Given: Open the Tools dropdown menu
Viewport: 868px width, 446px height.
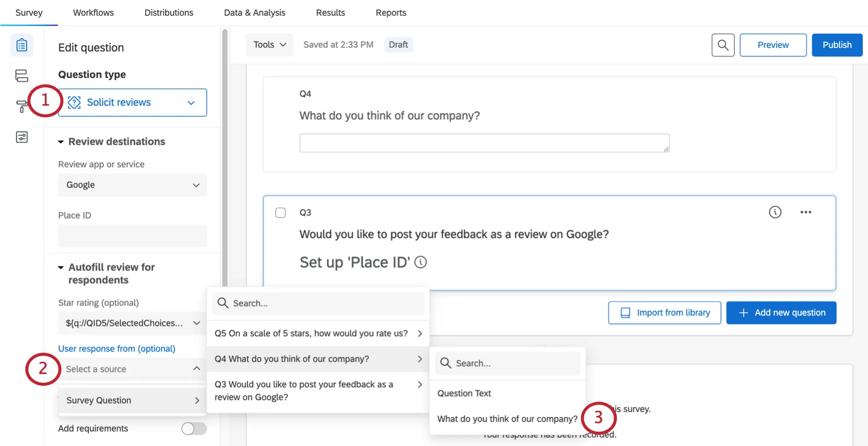Looking at the screenshot, I should (269, 45).
